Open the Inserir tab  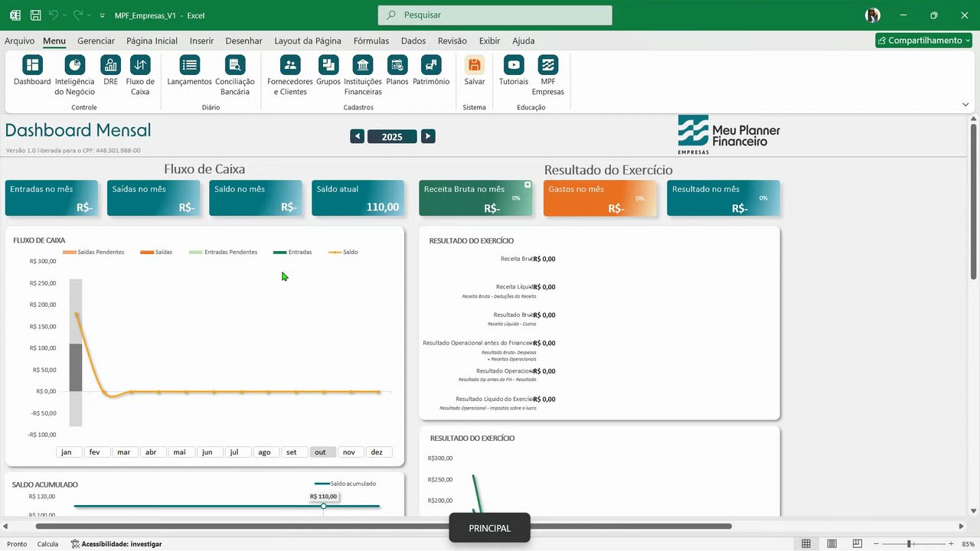pos(201,41)
